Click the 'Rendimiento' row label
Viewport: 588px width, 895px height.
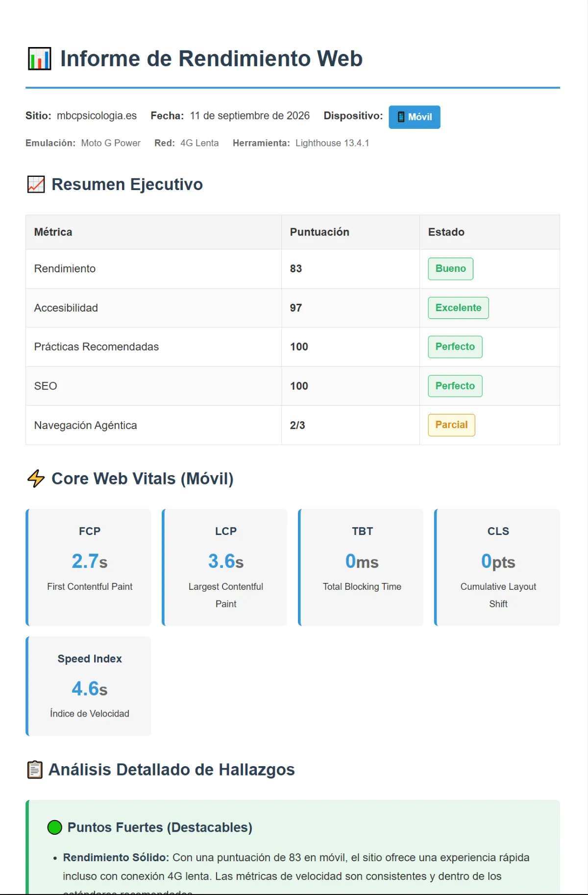point(65,269)
